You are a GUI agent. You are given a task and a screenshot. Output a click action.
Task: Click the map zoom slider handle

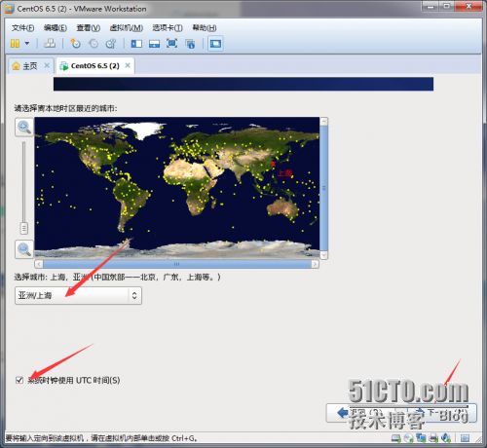pyautogui.click(x=24, y=228)
